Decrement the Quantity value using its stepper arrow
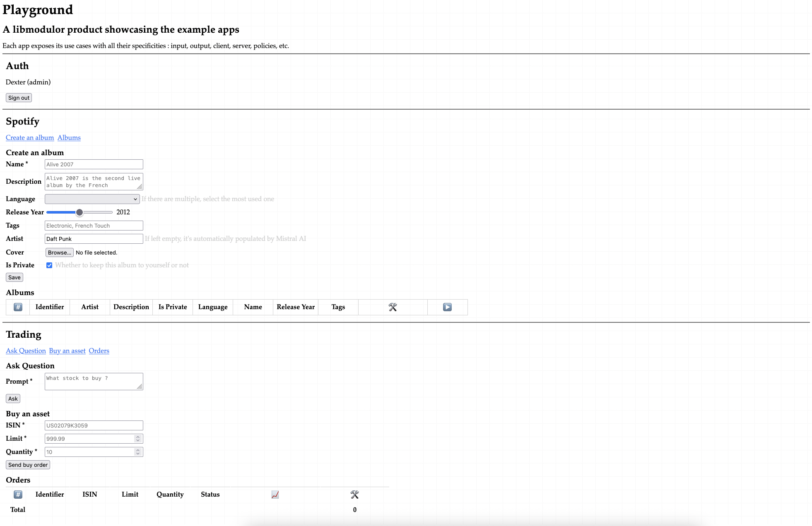The width and height of the screenshot is (812, 526). tap(138, 454)
